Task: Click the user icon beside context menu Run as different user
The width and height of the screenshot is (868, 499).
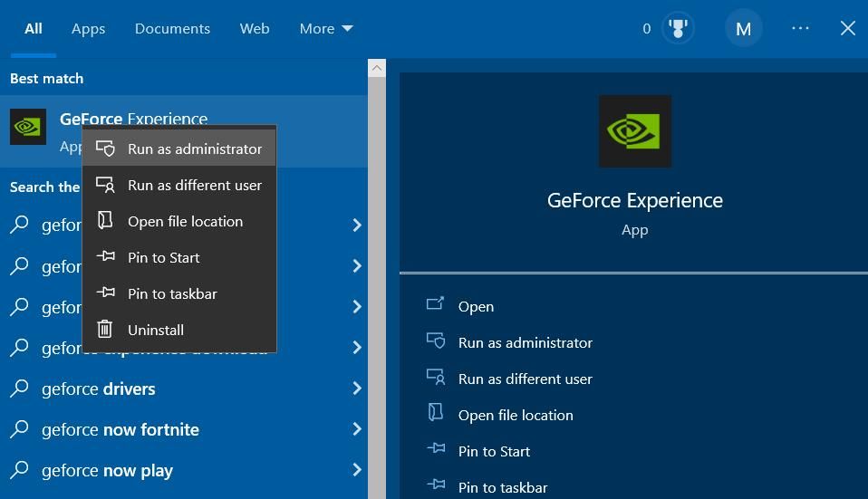Action: pyautogui.click(x=105, y=184)
